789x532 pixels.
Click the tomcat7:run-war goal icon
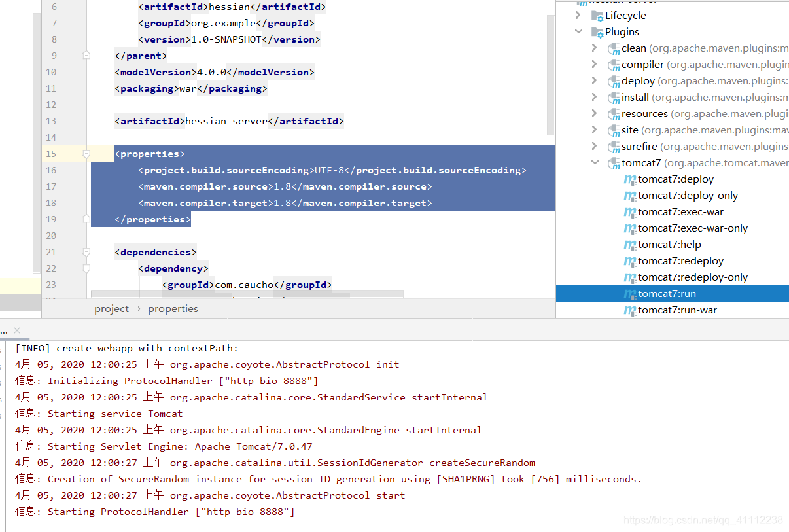pyautogui.click(x=630, y=310)
